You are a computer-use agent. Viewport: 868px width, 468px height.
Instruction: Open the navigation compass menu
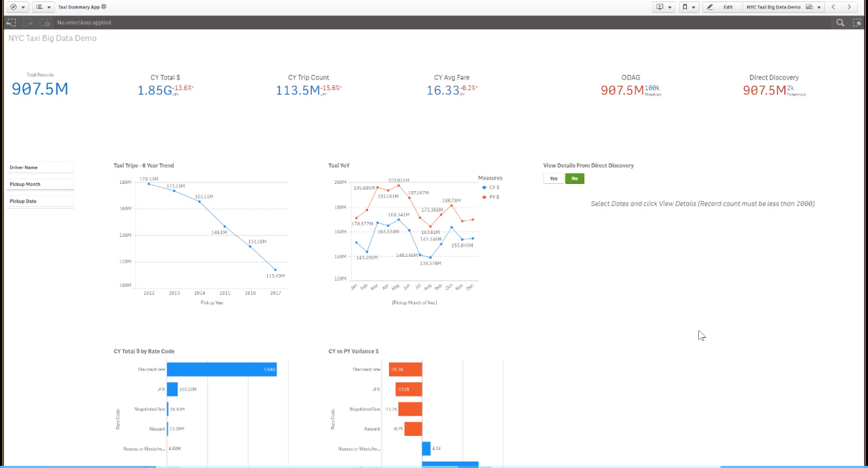coord(18,6)
